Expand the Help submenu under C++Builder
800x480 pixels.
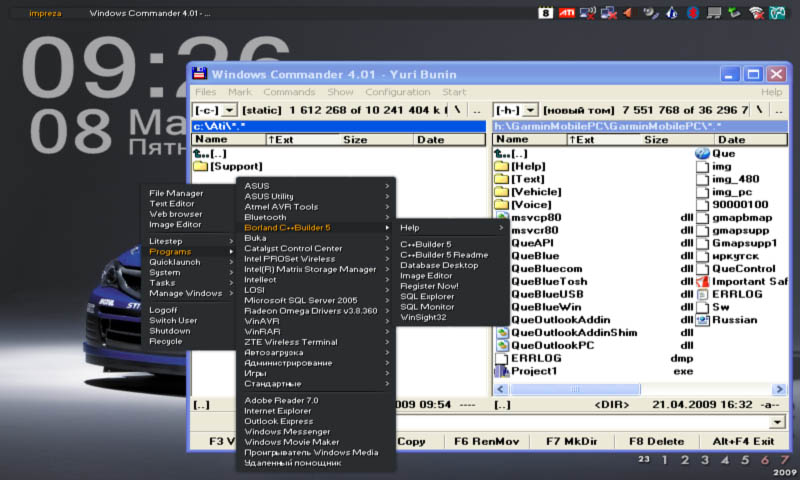pos(450,227)
